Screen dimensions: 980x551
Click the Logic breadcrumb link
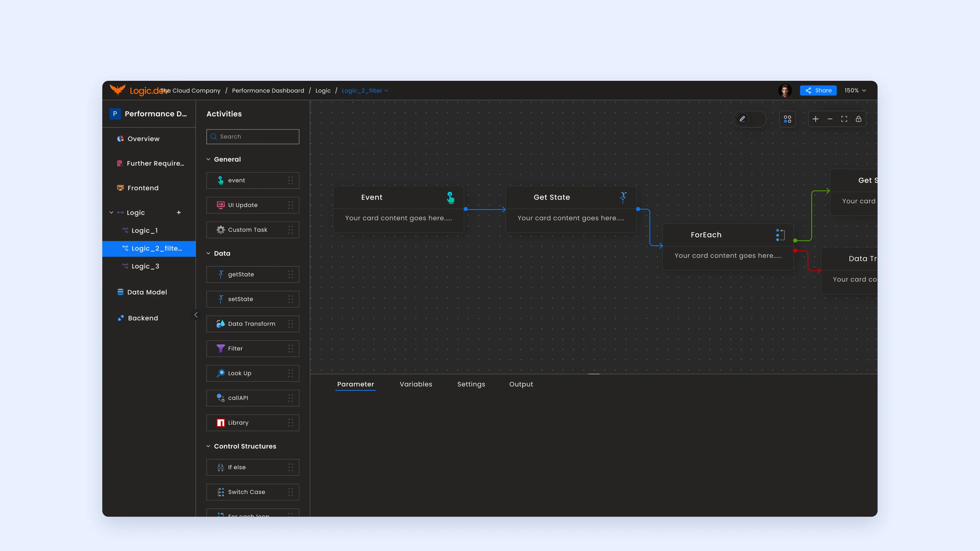pyautogui.click(x=322, y=91)
